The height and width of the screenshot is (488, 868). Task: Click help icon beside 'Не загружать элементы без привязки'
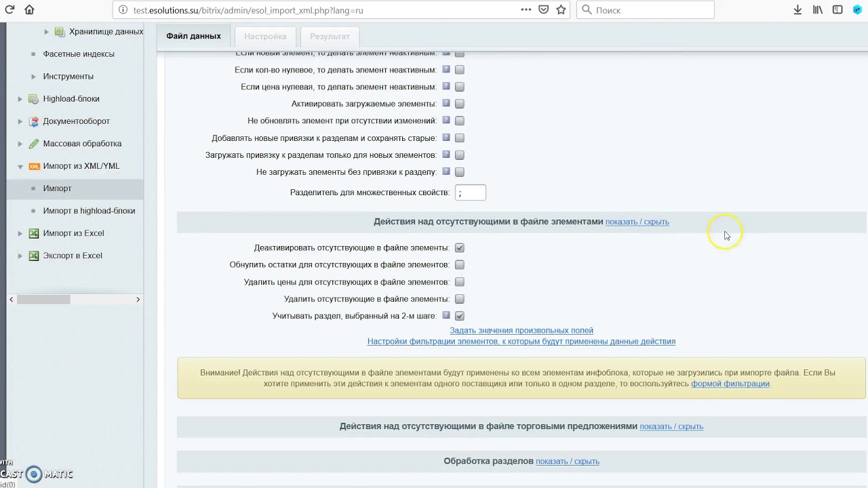click(x=446, y=171)
